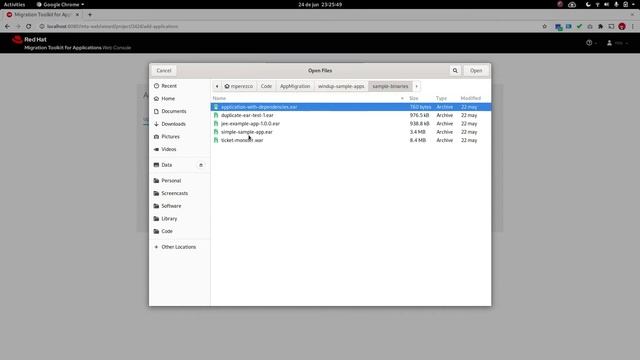Open the help icon dropdown in the Red Hat header

[591, 43]
